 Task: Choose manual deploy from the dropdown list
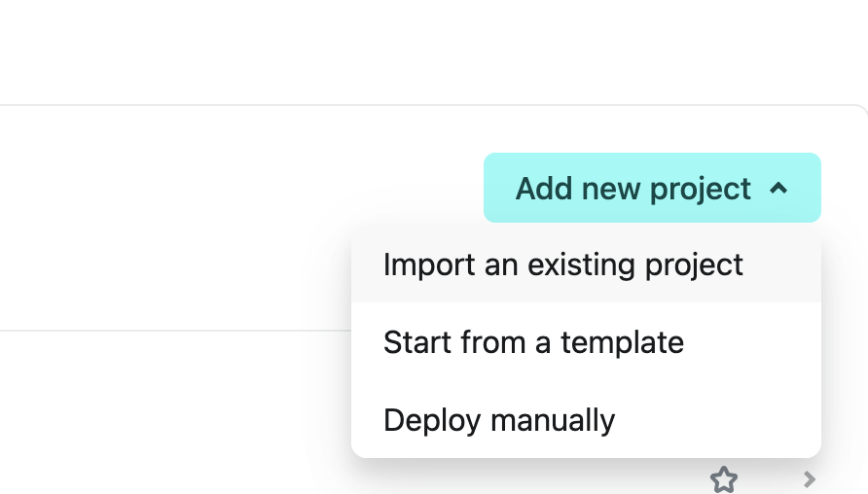click(586, 420)
